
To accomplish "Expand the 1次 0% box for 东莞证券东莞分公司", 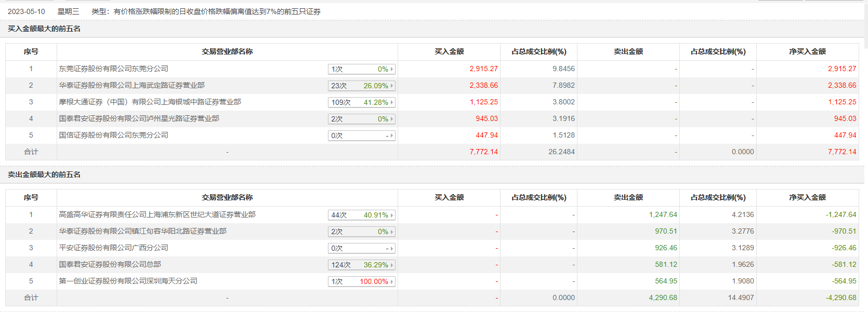I will (362, 69).
